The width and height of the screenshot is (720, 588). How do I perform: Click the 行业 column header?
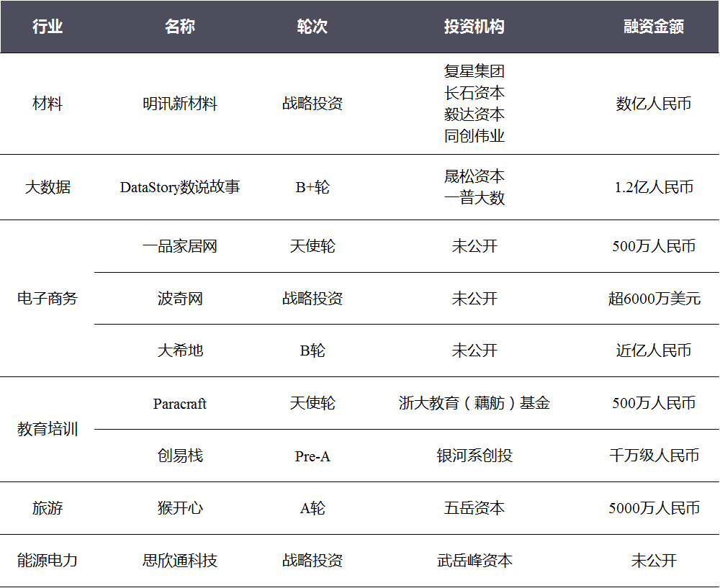[48, 26]
